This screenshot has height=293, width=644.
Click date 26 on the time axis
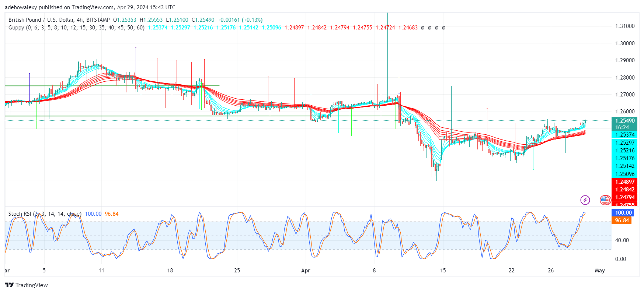(551, 271)
